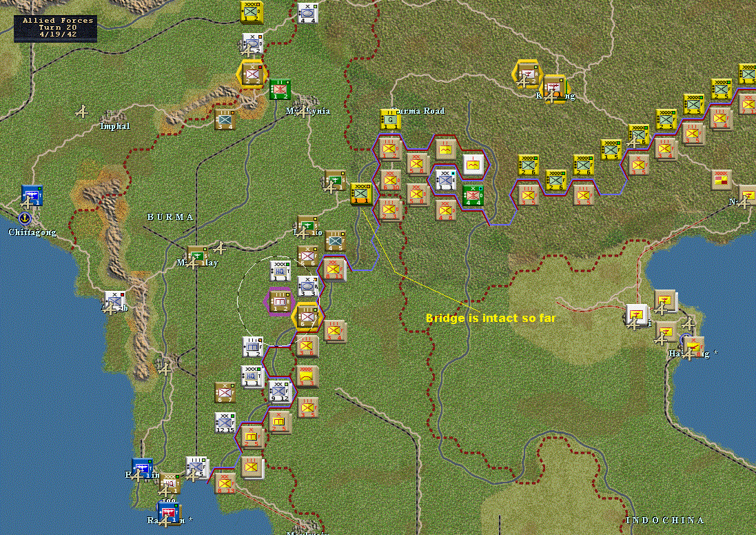
Task: Select the HQ unit beside the 9-12 division
Action: [x=252, y=376]
